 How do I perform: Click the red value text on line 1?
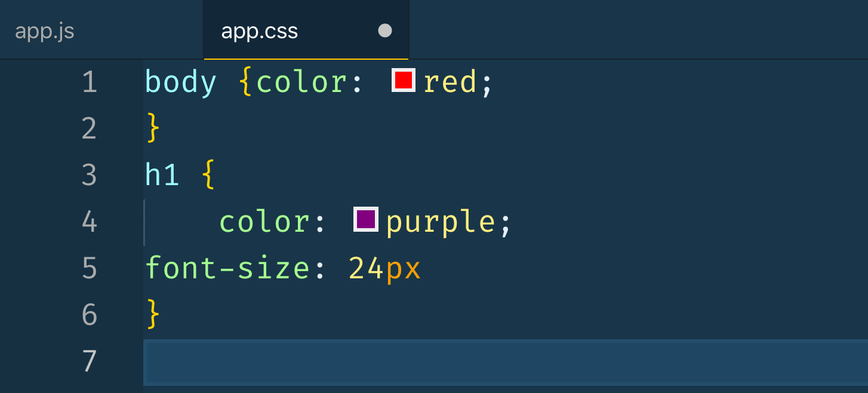pyautogui.click(x=450, y=82)
